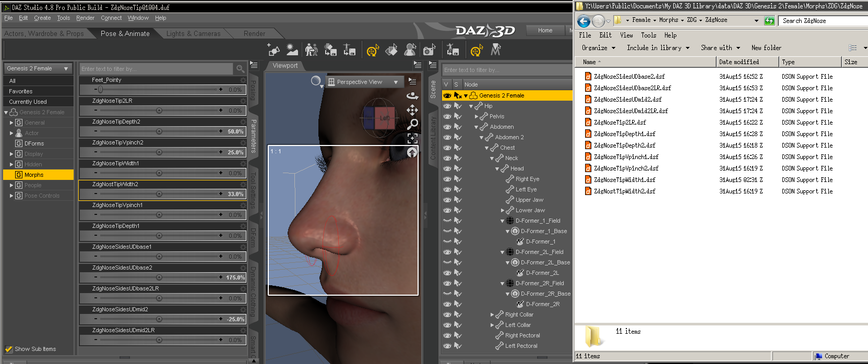
Task: Open the Render menu in DAZ Studio
Action: pos(85,18)
